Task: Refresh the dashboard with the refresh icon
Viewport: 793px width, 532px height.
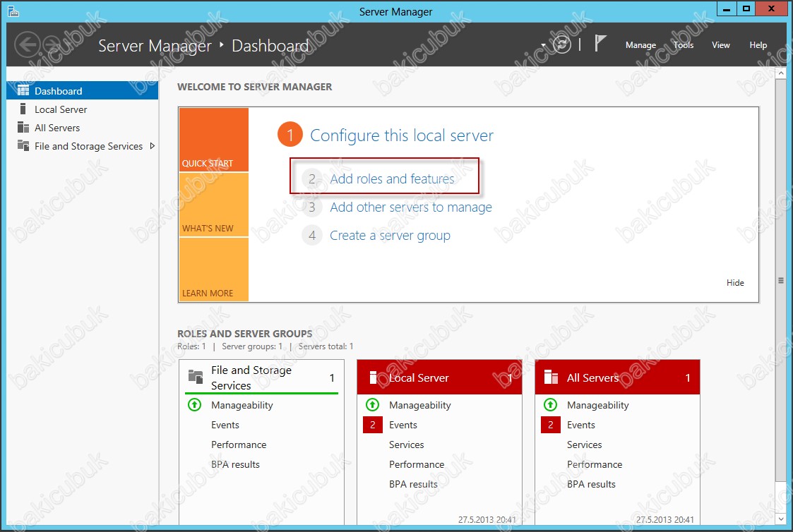Action: tap(562, 44)
